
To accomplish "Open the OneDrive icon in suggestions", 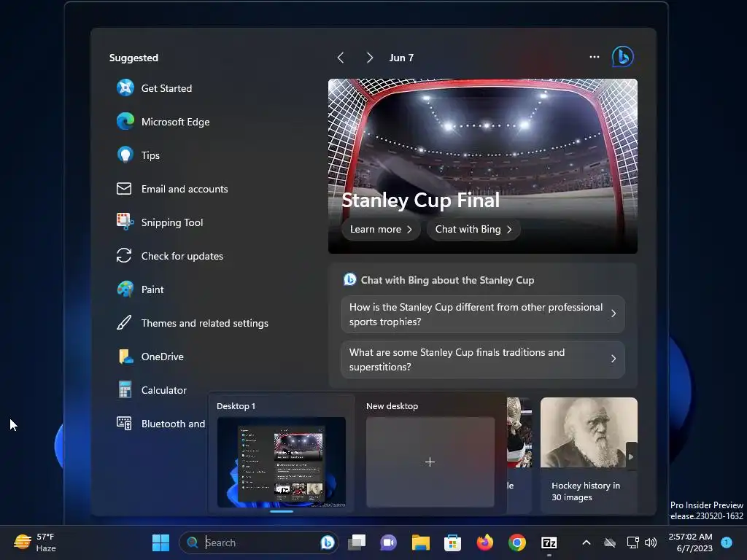I will tap(125, 356).
